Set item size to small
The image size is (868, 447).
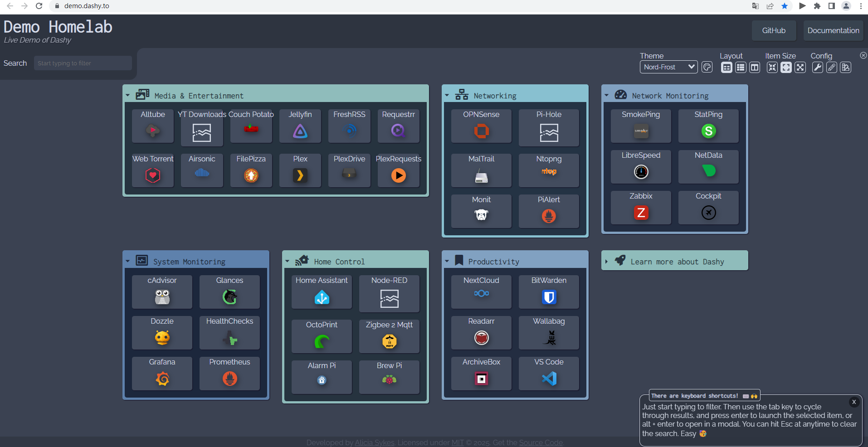click(x=772, y=68)
